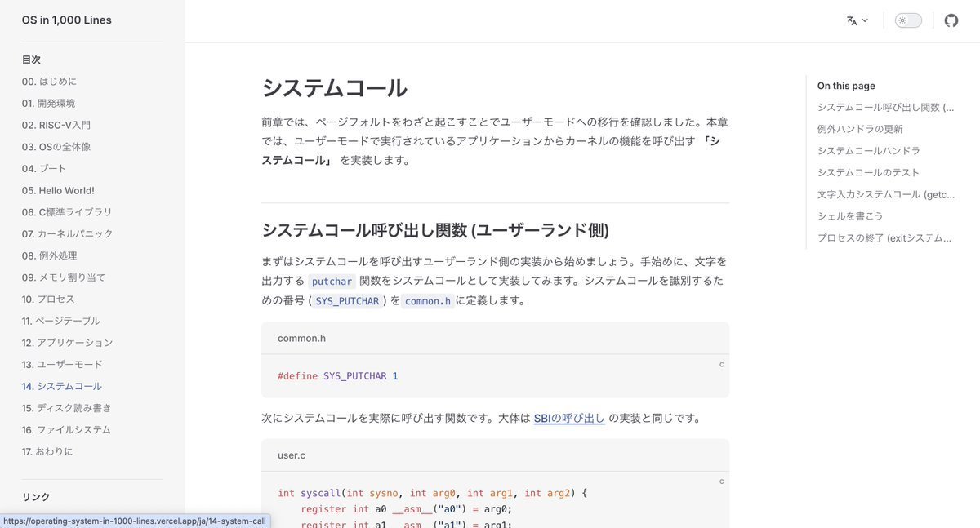Jump to システムコールのテスト section
The image size is (980, 528).
pyautogui.click(x=869, y=172)
